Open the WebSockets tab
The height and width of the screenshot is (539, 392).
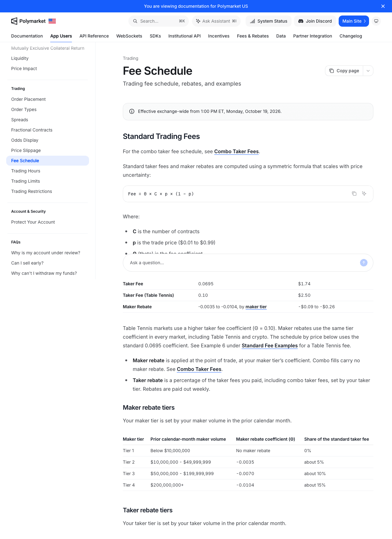(129, 36)
